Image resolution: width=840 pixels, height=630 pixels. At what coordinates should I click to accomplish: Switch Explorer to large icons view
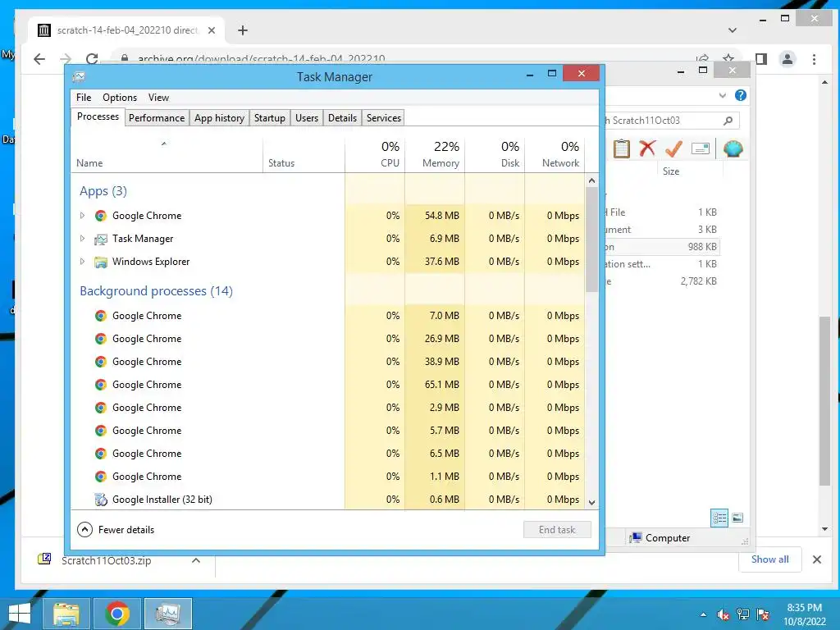[737, 518]
